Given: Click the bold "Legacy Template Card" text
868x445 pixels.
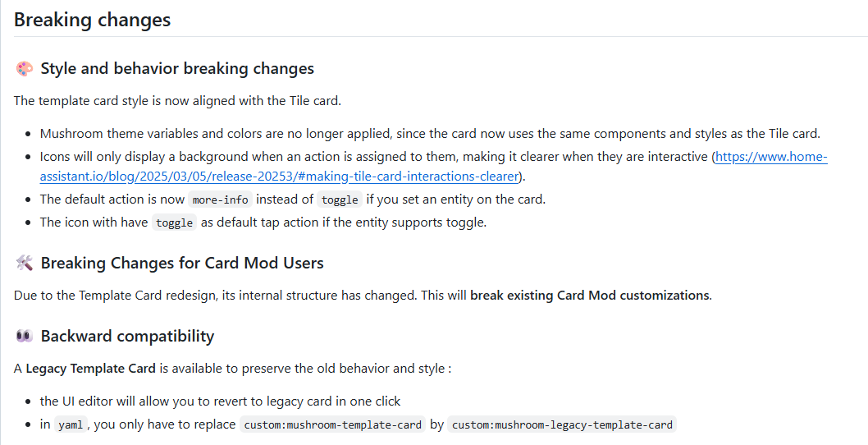Looking at the screenshot, I should coord(90,369).
